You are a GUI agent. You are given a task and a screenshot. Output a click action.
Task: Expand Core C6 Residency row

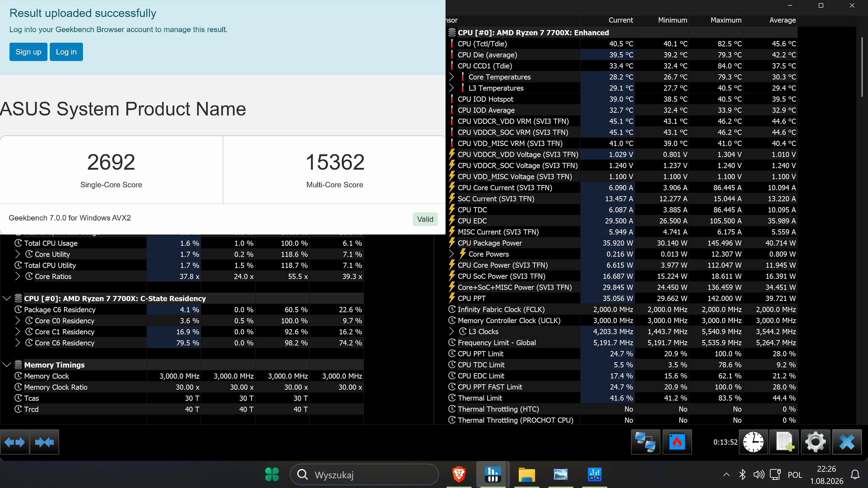coord(18,343)
